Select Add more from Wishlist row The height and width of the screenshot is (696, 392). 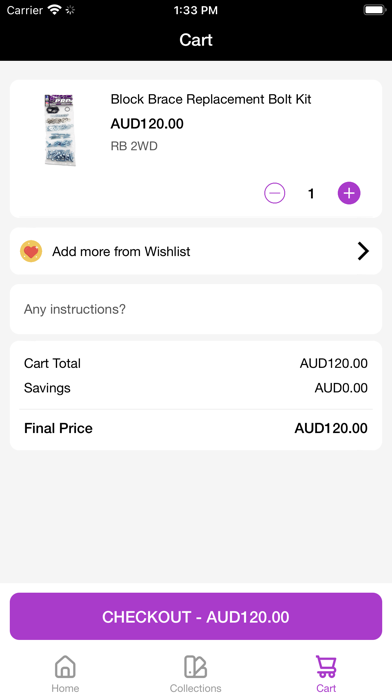click(196, 251)
